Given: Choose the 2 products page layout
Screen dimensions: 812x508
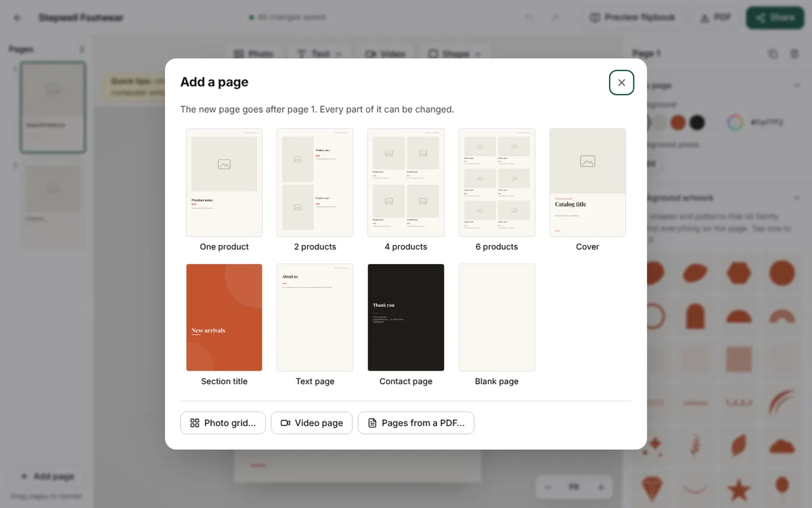Looking at the screenshot, I should click(x=315, y=182).
